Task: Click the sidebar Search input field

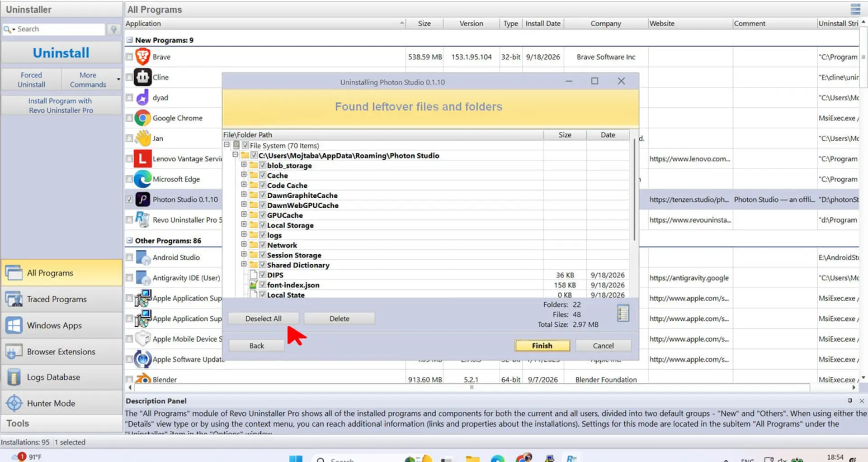Action: tap(60, 29)
